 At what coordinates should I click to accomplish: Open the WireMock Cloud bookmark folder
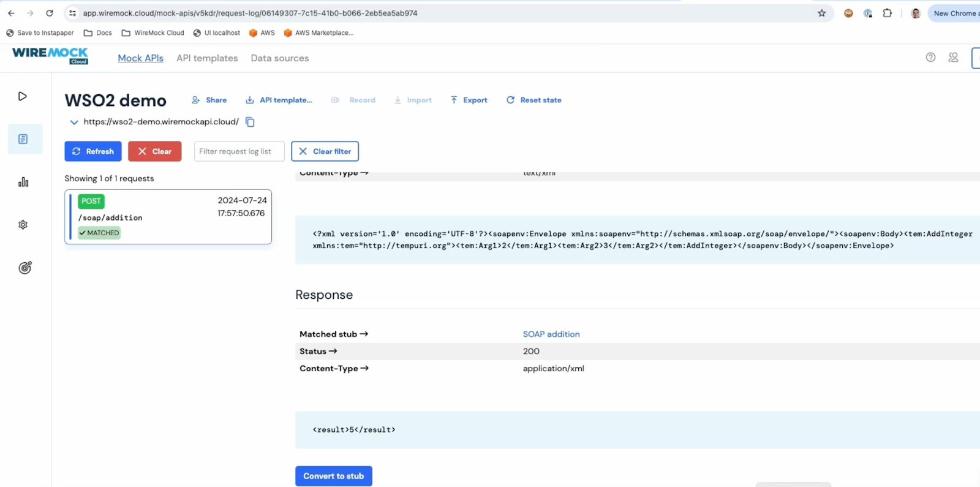tap(153, 33)
